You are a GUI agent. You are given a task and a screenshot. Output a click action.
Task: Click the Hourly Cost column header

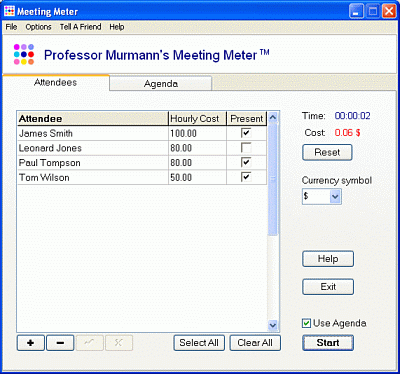point(197,119)
